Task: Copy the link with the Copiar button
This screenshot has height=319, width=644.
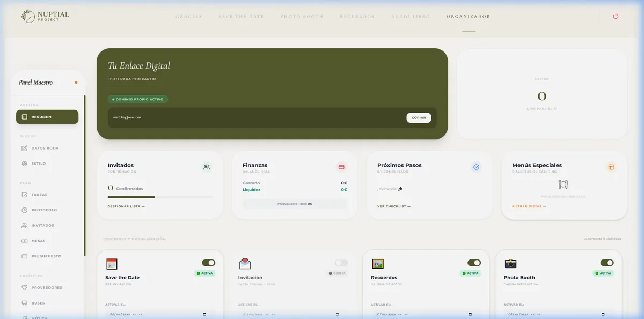Action: [x=419, y=118]
